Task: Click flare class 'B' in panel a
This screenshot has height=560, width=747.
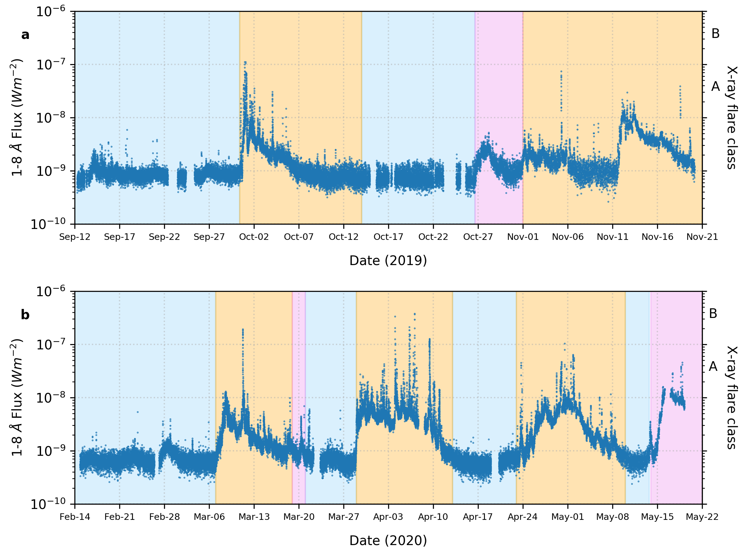Action: [x=716, y=34]
